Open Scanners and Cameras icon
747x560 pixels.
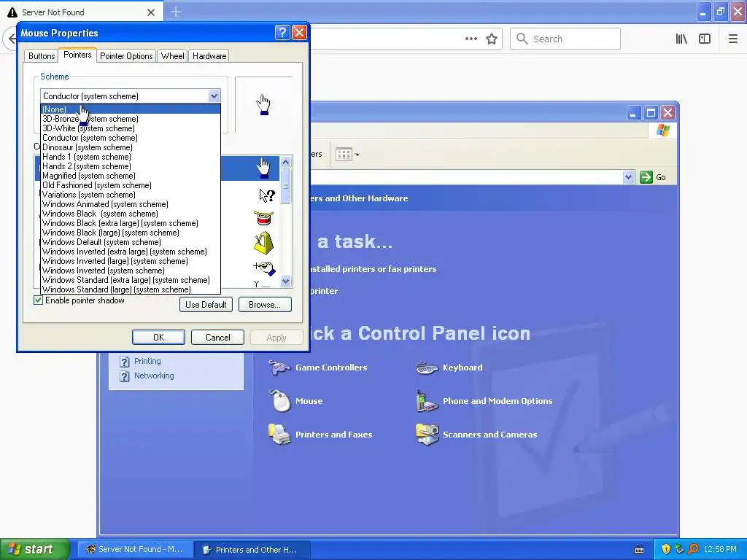(x=476, y=435)
